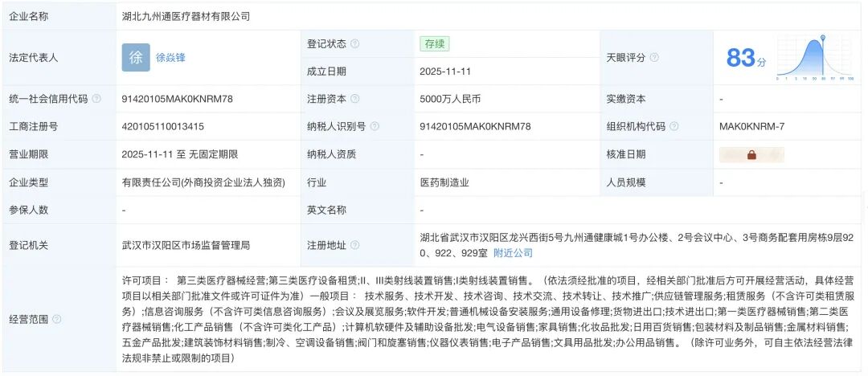Click help icon beside 统一社会信用代码
Screen dimensions: 868x376
(96, 99)
